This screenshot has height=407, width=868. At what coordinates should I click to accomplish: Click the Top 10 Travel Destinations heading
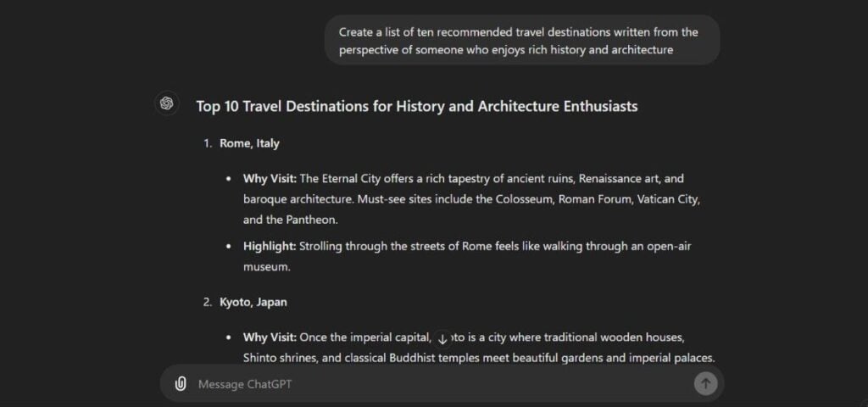[416, 106]
